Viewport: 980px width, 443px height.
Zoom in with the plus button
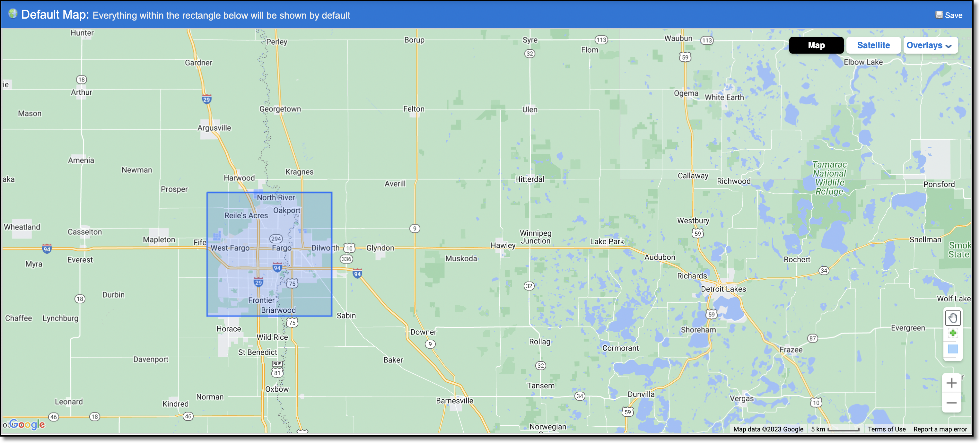point(951,383)
